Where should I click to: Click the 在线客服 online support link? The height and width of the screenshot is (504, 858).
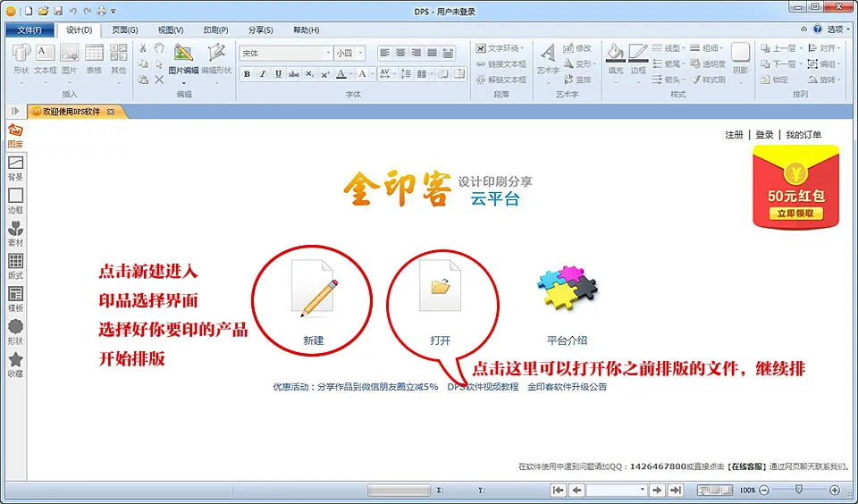click(747, 466)
